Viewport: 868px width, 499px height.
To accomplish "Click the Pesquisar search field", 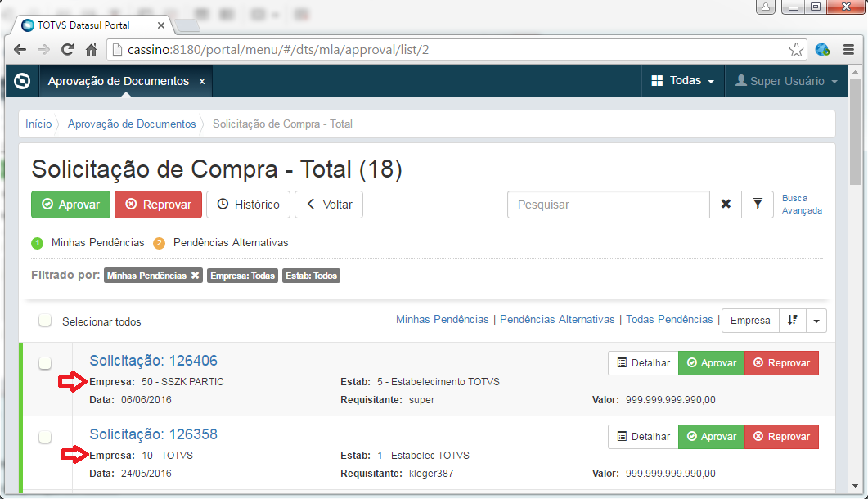I will tap(609, 205).
